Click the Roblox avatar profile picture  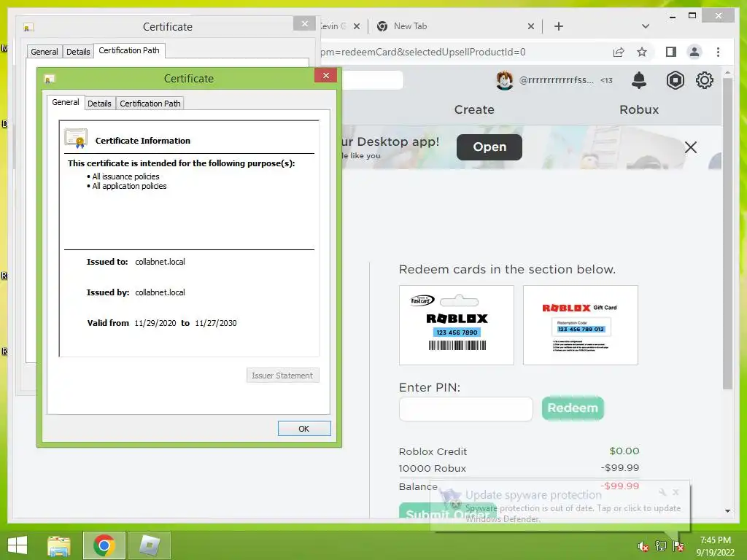(505, 80)
